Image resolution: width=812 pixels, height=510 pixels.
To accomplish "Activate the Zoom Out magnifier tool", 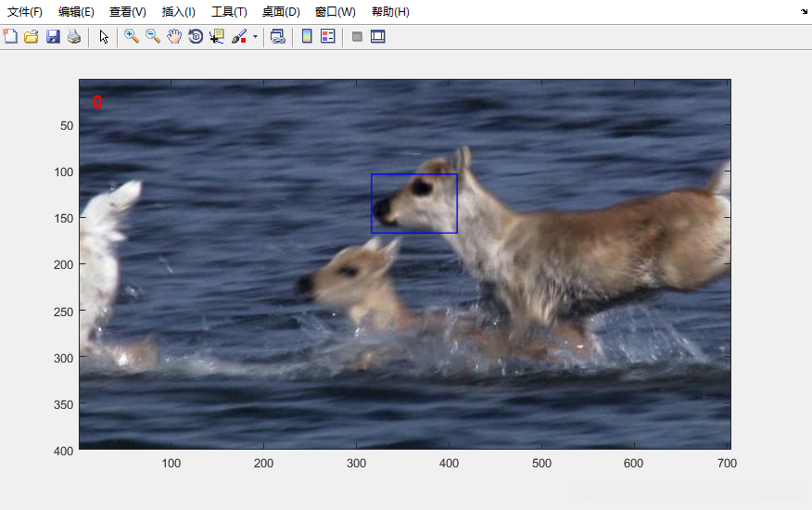I will coord(153,37).
